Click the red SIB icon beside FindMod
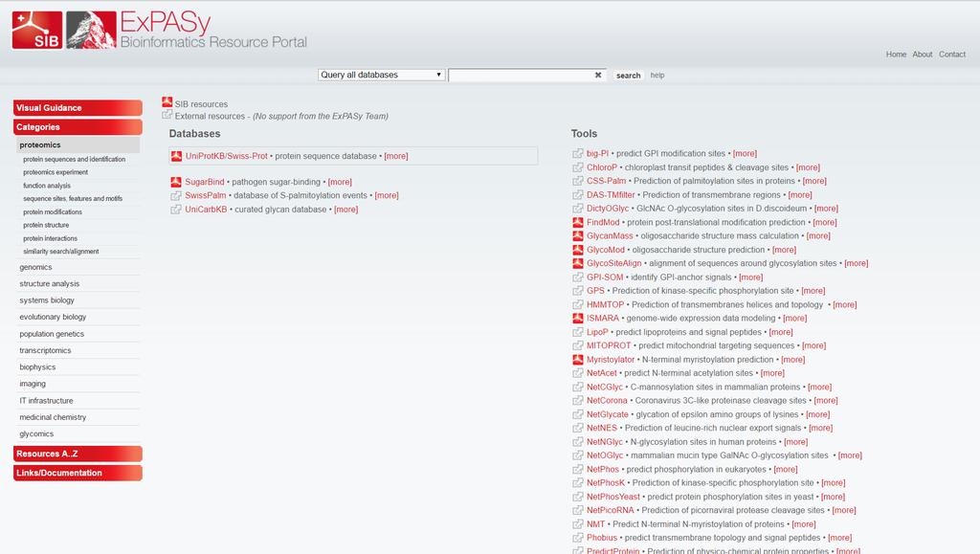980x554 pixels. (578, 222)
